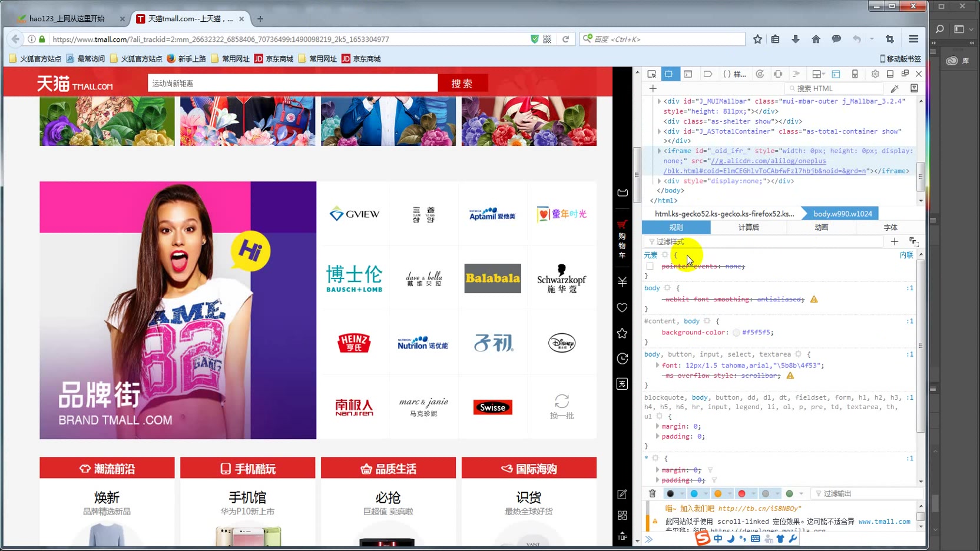Click the Tmall search input box
The image size is (980, 551).
293,84
